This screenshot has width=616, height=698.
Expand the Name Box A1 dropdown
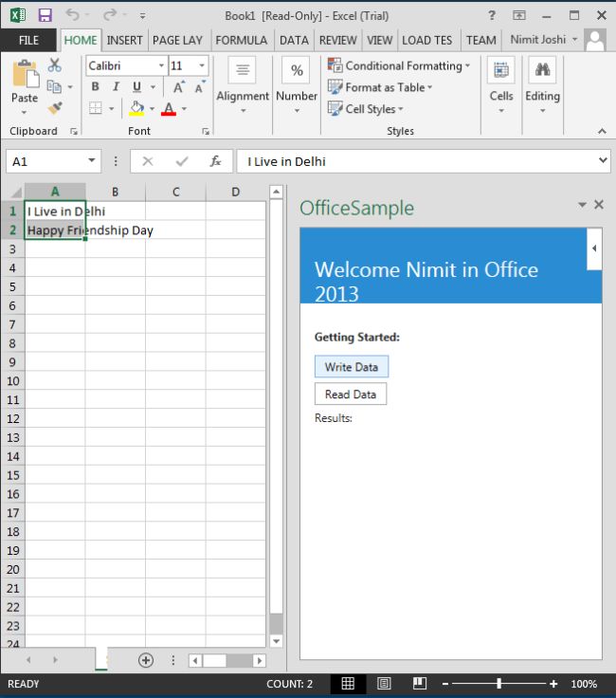point(92,160)
